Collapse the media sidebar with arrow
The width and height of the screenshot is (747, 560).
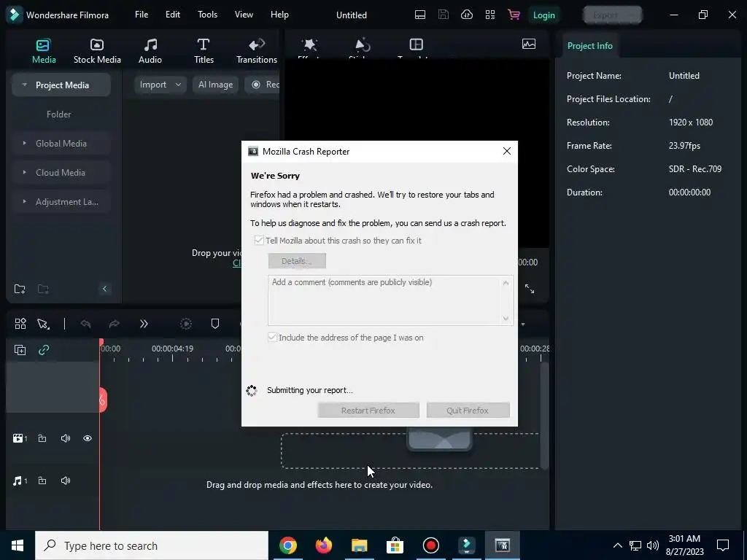[x=104, y=289]
